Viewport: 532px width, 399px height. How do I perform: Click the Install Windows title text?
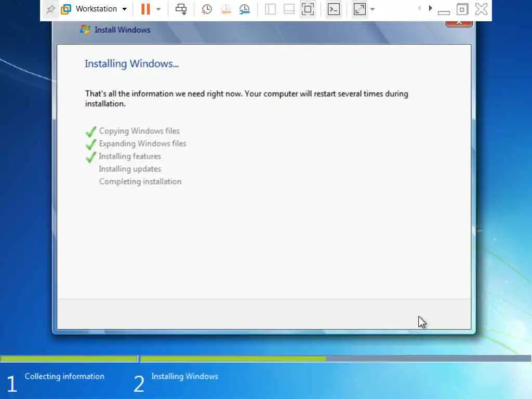click(122, 30)
